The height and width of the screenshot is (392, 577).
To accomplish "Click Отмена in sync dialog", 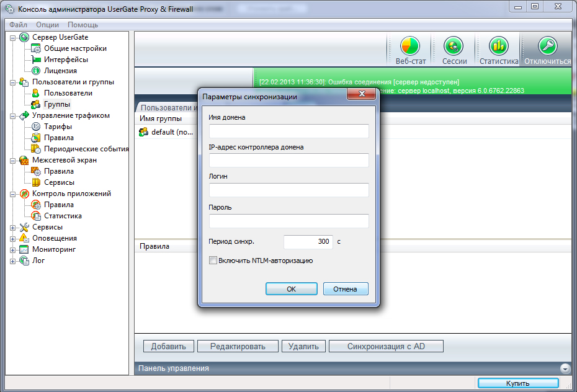I will click(345, 288).
